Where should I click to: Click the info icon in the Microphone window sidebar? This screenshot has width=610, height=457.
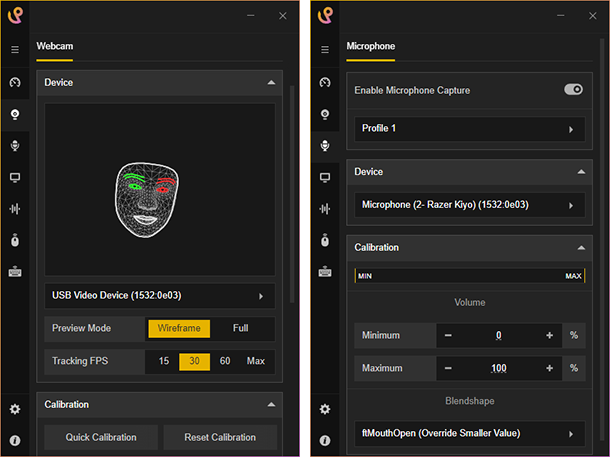324,440
